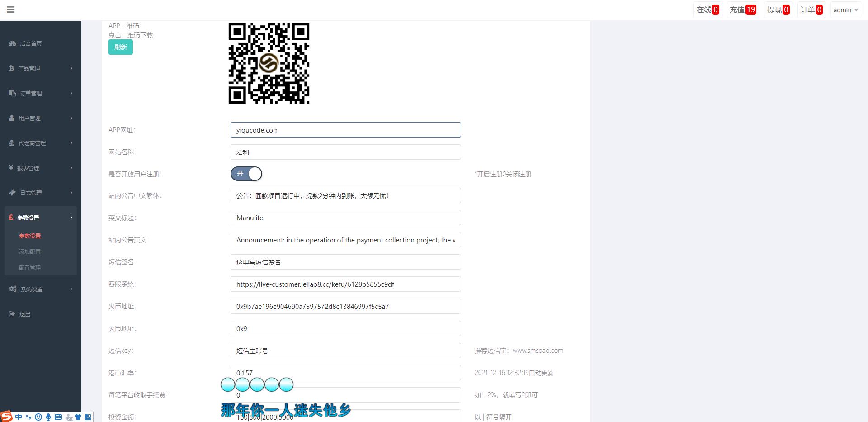Open the Sogou toolbox grid icon

tap(88, 417)
